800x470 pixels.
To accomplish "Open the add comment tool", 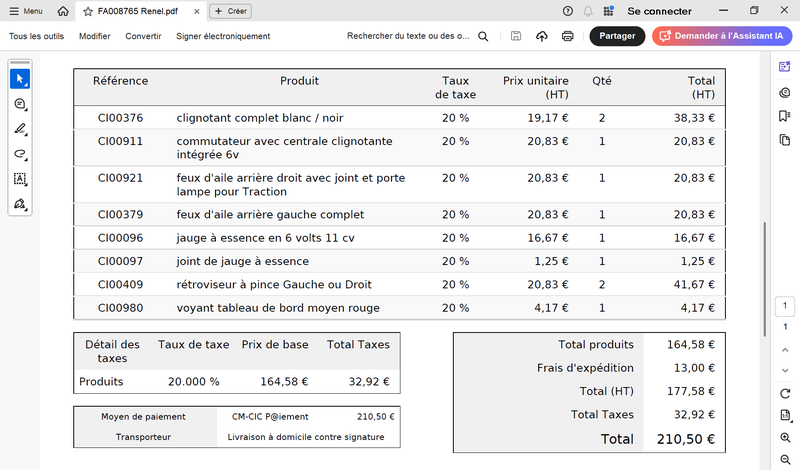I will pos(20,104).
